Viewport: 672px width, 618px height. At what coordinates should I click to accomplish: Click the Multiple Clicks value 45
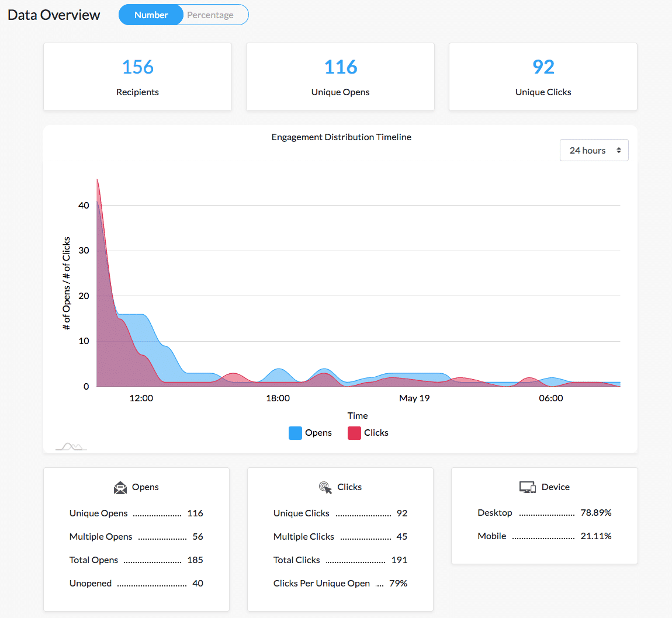pyautogui.click(x=401, y=537)
